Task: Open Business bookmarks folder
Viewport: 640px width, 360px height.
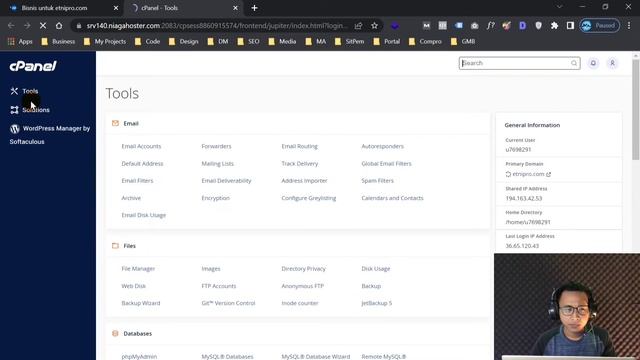Action: [x=58, y=42]
